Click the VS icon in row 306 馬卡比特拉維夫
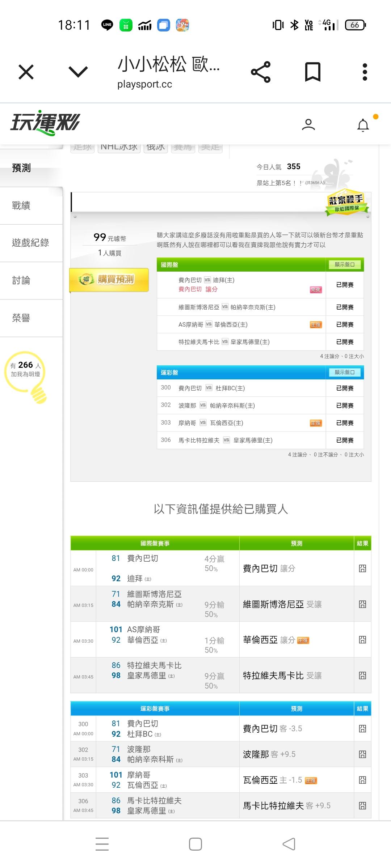This screenshot has height=868, width=391. pos(226,440)
